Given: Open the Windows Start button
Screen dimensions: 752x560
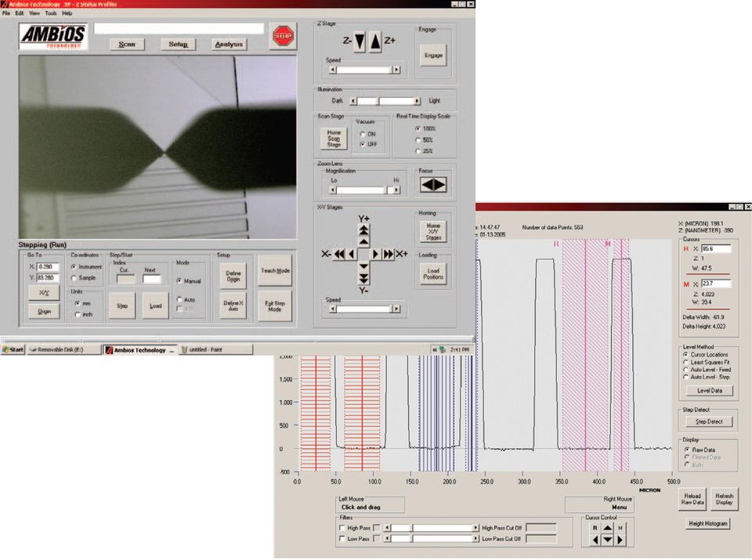Looking at the screenshot, I should (x=13, y=349).
